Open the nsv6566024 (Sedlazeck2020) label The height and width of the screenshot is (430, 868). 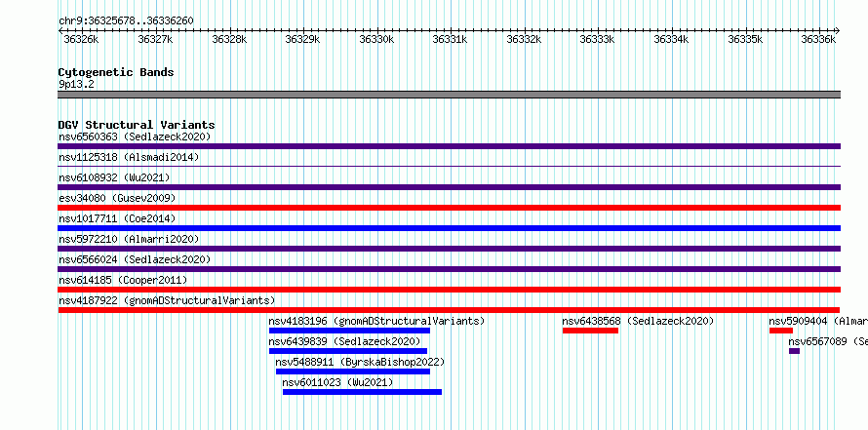pyautogui.click(x=135, y=259)
